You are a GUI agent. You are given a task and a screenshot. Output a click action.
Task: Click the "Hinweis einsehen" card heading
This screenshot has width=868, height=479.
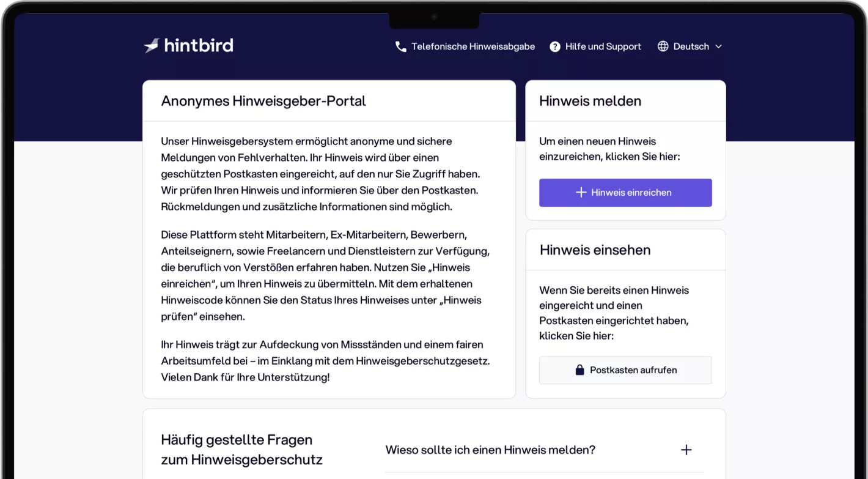coord(595,250)
